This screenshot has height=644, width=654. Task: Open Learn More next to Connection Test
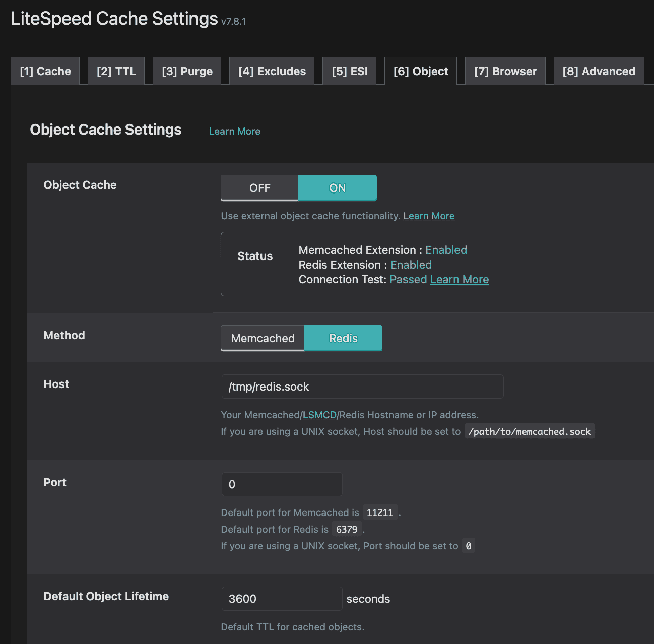pos(460,279)
